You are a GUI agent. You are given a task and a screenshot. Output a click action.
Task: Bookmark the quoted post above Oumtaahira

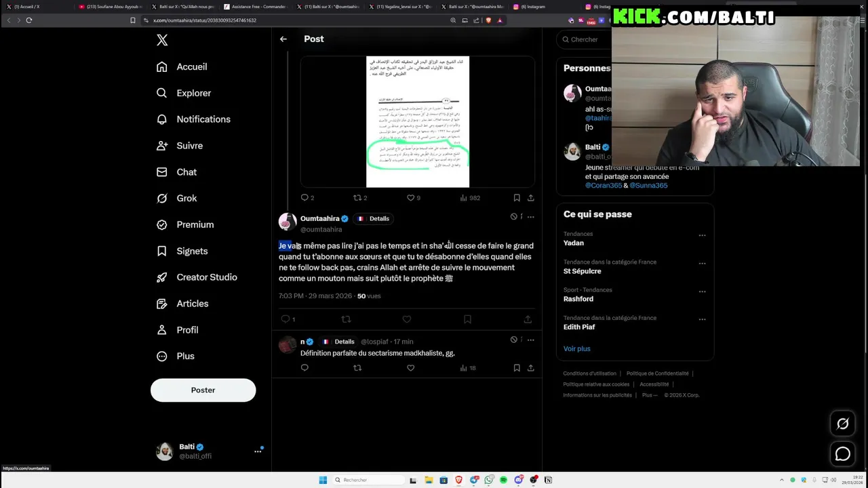point(517,198)
